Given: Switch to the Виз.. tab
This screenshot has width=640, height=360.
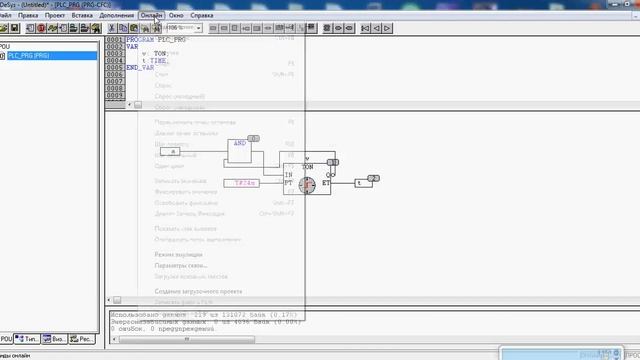Looking at the screenshot, I should (x=55, y=339).
